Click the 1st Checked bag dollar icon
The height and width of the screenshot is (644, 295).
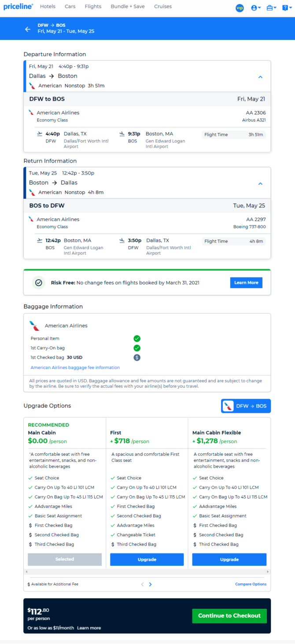click(x=137, y=357)
